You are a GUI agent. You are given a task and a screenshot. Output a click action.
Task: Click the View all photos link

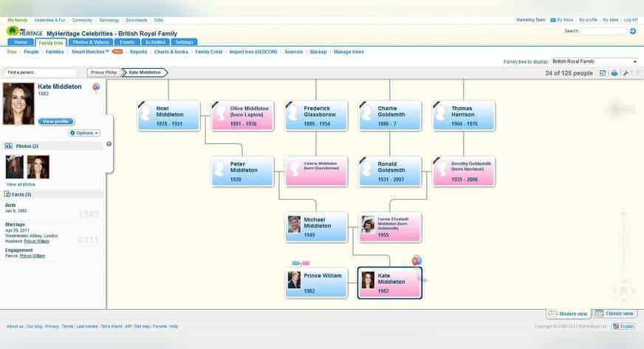21,184
